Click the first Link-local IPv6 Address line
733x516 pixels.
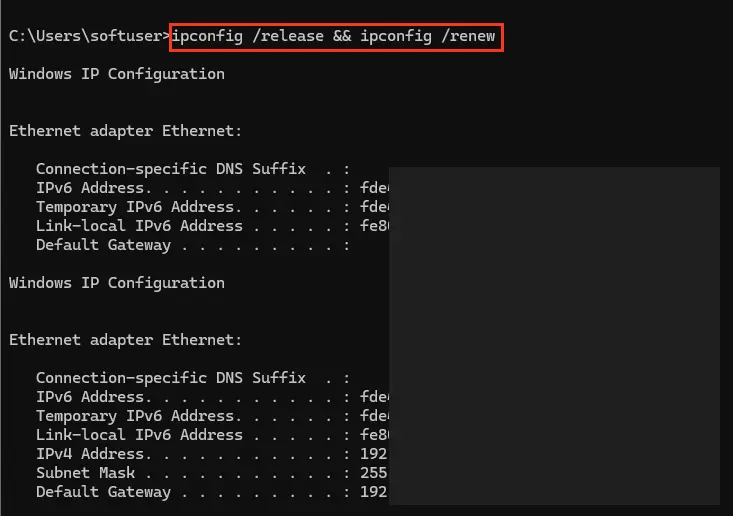[212, 226]
